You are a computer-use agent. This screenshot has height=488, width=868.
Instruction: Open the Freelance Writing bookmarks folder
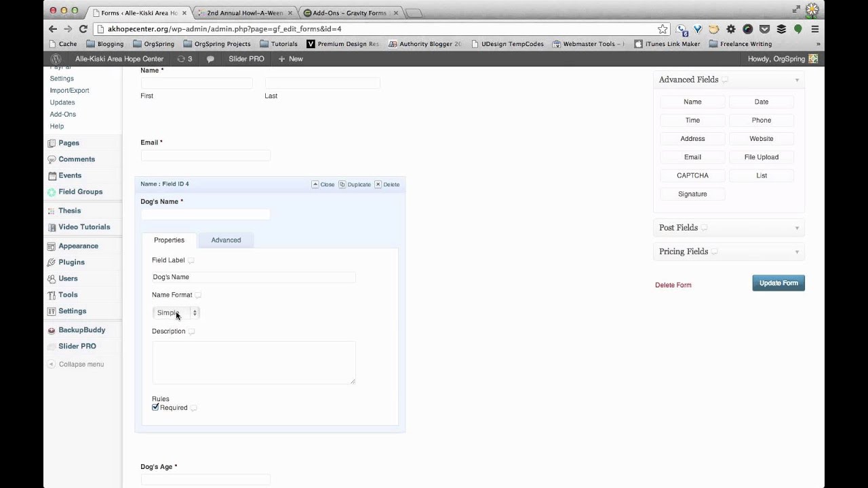[741, 44]
